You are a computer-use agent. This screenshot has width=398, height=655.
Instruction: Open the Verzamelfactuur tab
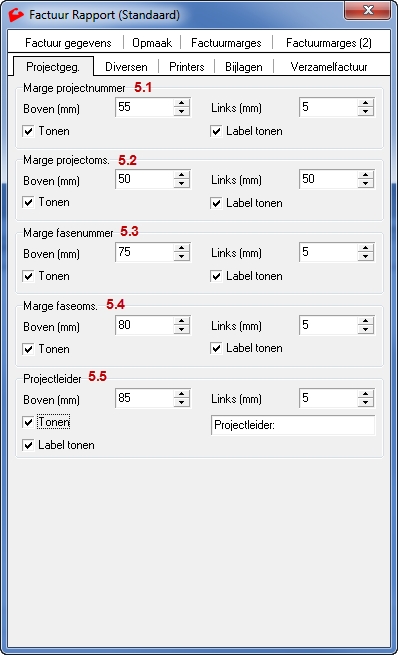click(329, 67)
